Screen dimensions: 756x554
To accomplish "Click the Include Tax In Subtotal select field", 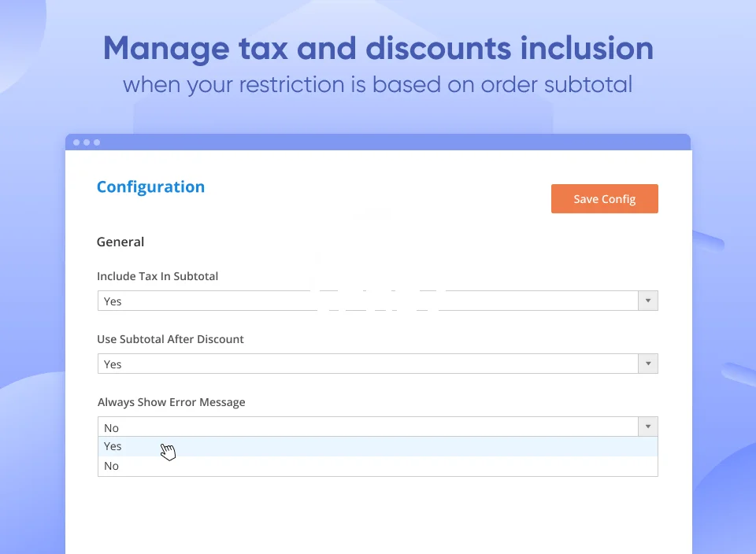I will tap(367, 301).
